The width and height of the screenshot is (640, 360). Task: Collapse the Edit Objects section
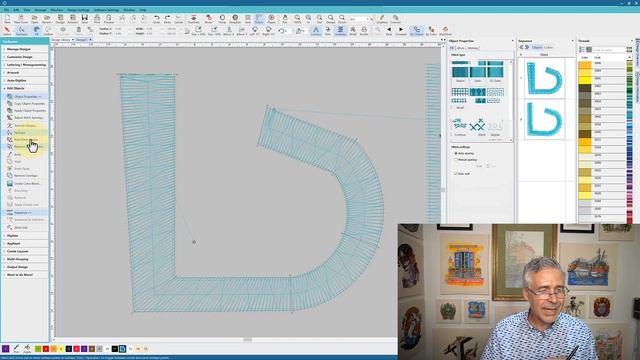tap(24, 88)
